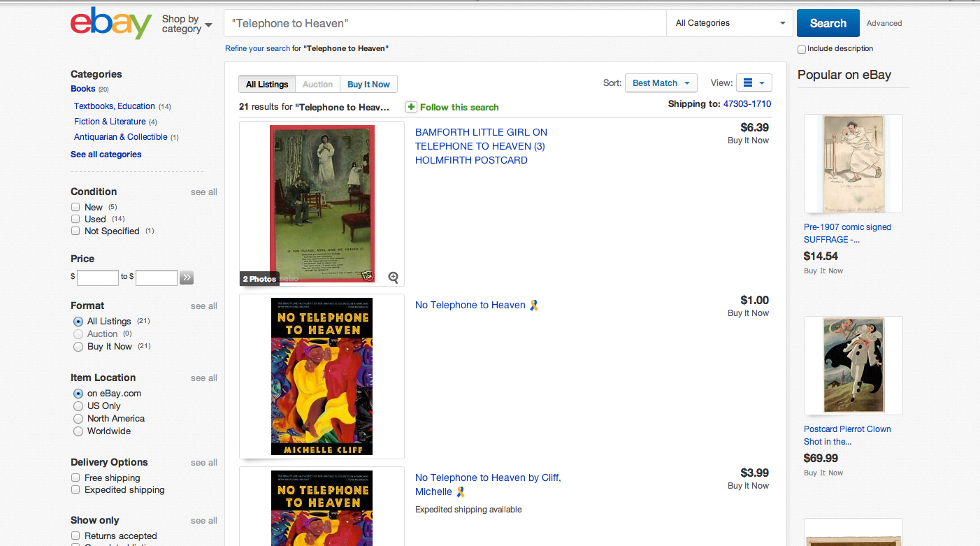Image resolution: width=980 pixels, height=546 pixels.
Task: Open the Advanced search link
Action: pyautogui.click(x=884, y=24)
